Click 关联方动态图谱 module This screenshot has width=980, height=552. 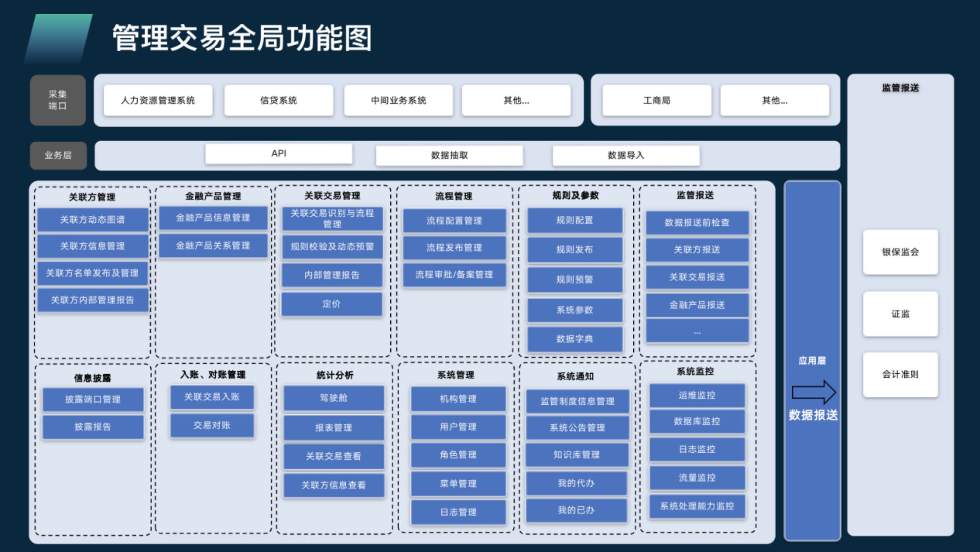coord(92,220)
